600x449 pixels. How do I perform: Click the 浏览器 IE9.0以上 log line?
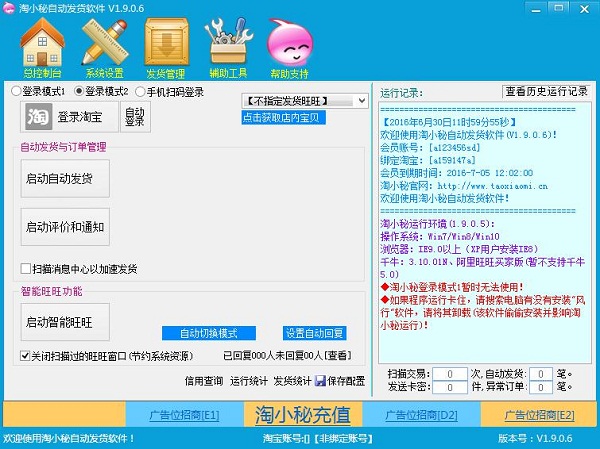[459, 249]
